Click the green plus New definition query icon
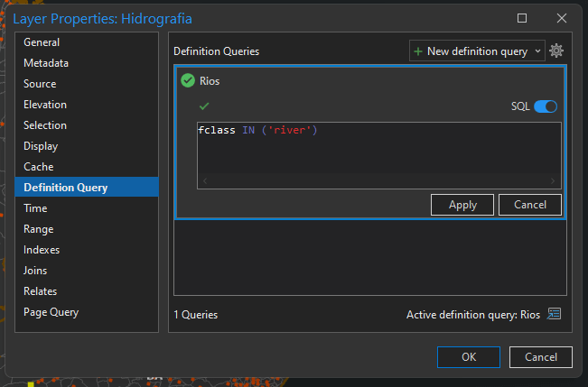The width and height of the screenshot is (588, 387). [x=418, y=51]
